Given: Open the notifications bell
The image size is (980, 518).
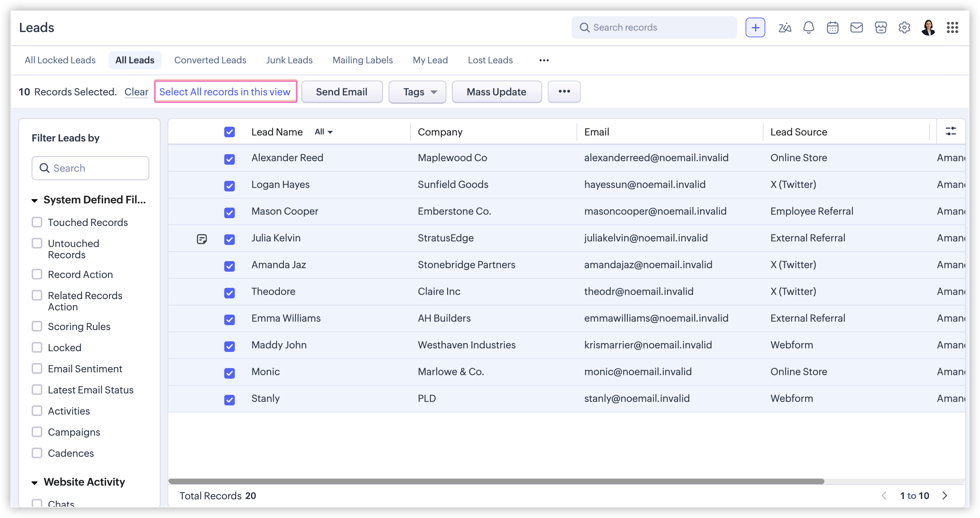Looking at the screenshot, I should (x=809, y=27).
